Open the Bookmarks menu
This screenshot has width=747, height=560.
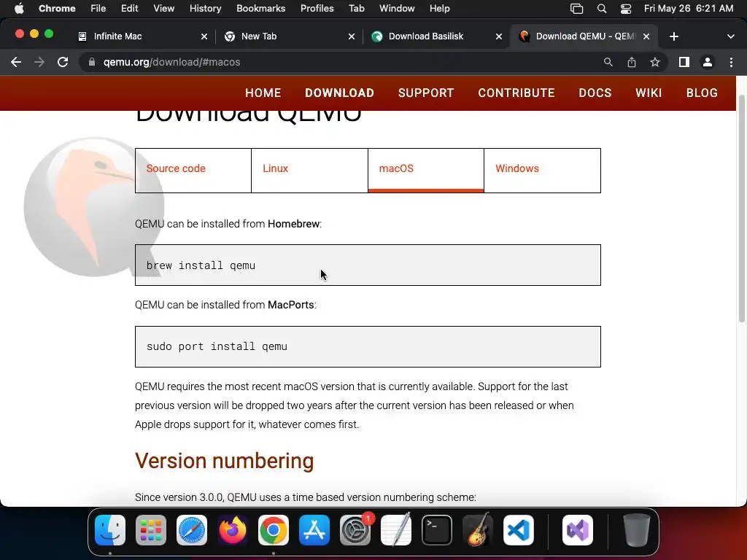pos(260,9)
